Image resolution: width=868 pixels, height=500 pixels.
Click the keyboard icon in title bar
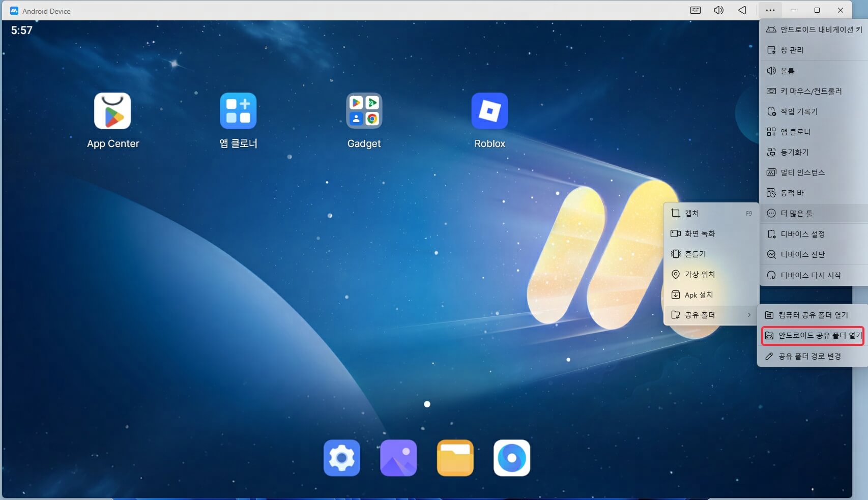click(696, 10)
